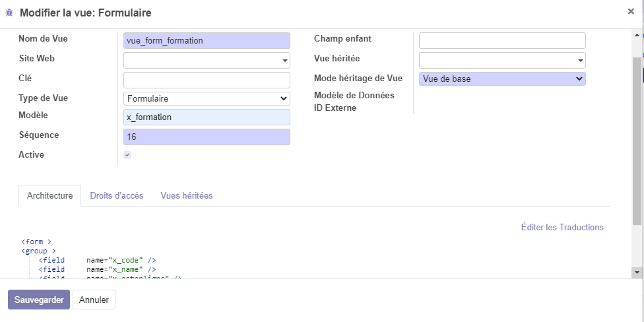
Task: Click the scrollbar down arrow
Action: pyautogui.click(x=637, y=272)
